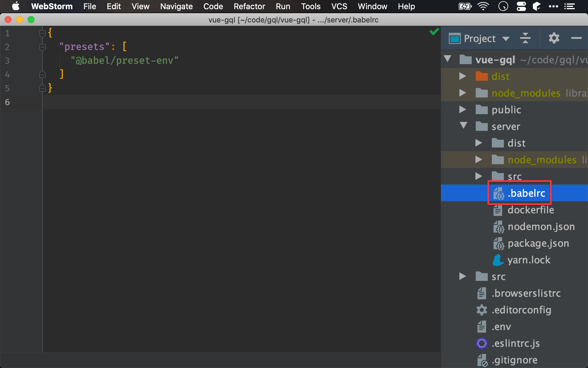Select .eslintrc.js in the project tree

pyautogui.click(x=516, y=343)
